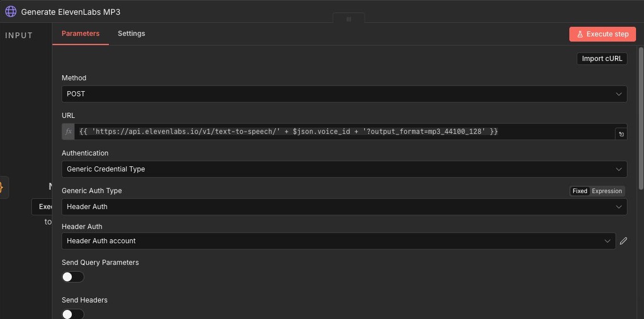Click the flask icon in Execute step
The height and width of the screenshot is (319, 644).
point(580,35)
